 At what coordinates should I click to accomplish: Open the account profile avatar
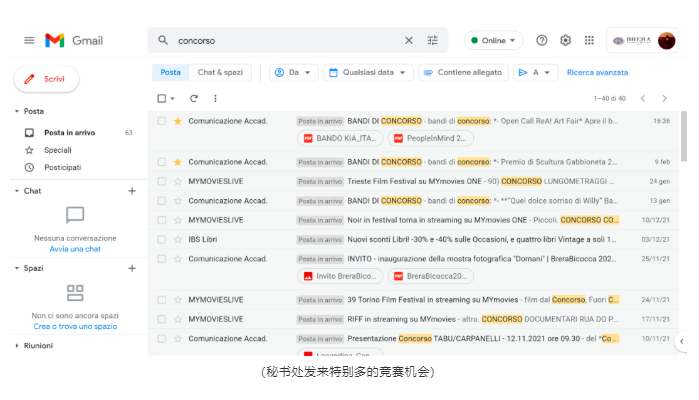point(666,41)
